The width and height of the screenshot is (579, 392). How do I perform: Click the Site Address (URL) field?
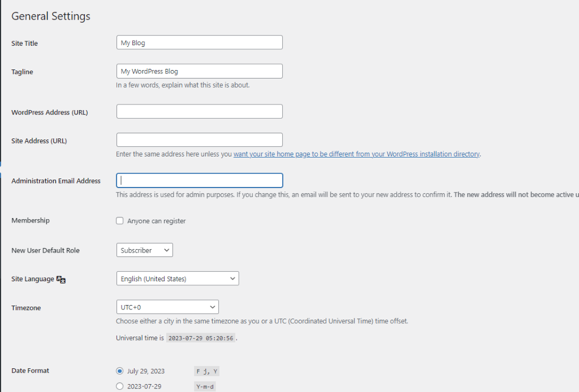199,140
